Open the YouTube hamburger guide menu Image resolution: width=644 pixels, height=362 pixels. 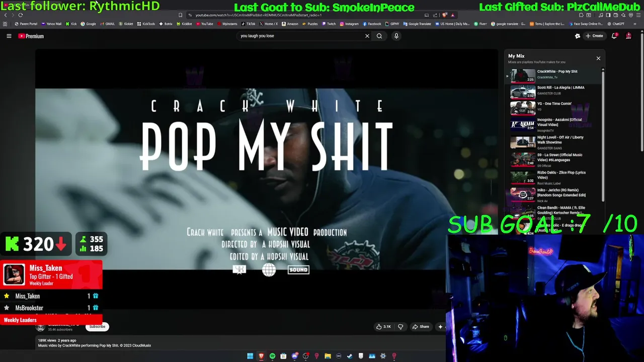9,36
